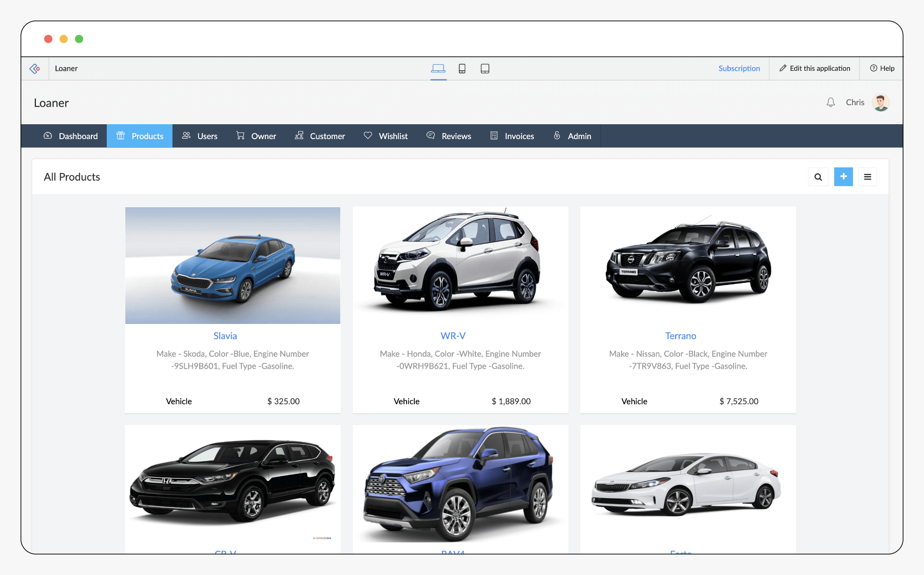Open Chris's profile avatar
This screenshot has width=924, height=575.
(881, 103)
